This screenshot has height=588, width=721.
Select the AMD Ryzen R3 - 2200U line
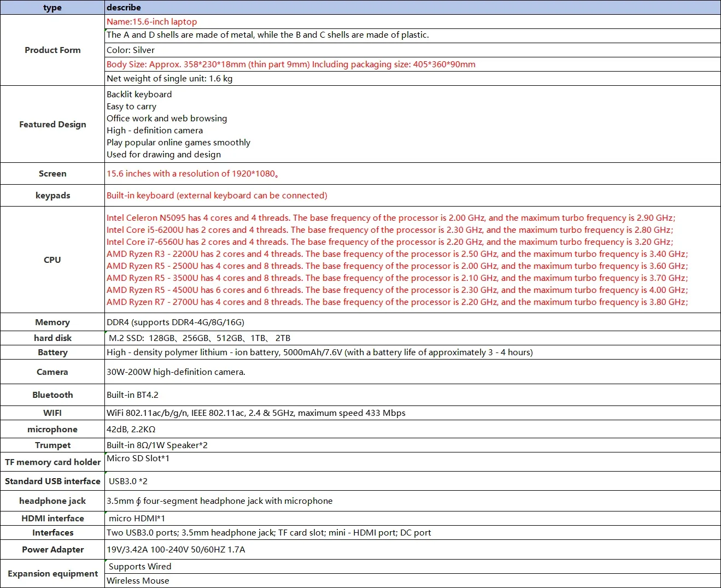[397, 254]
